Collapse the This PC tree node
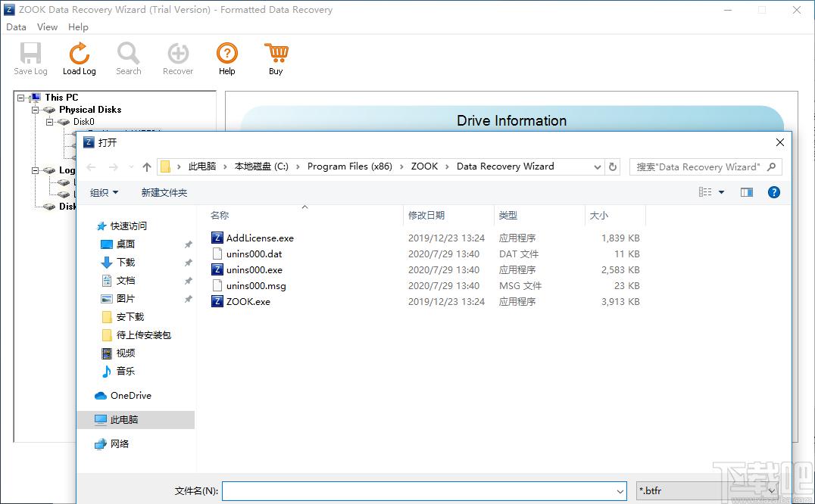The image size is (815, 504). [20, 98]
